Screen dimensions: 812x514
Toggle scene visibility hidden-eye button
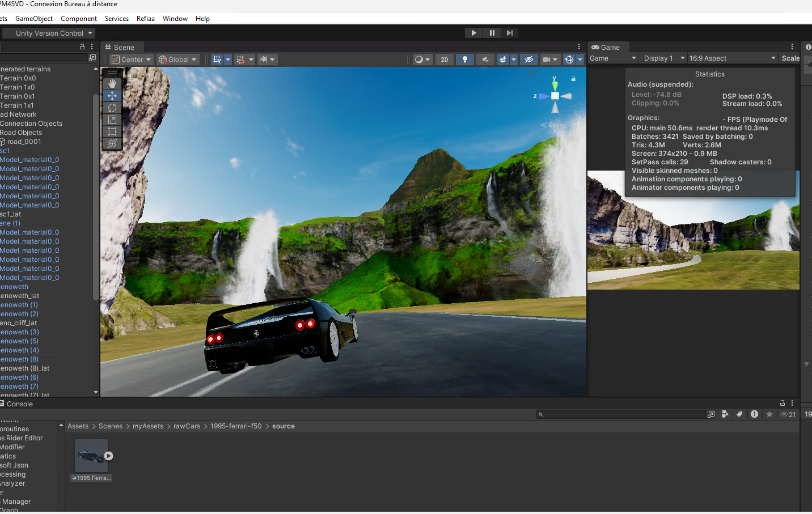tap(528, 60)
